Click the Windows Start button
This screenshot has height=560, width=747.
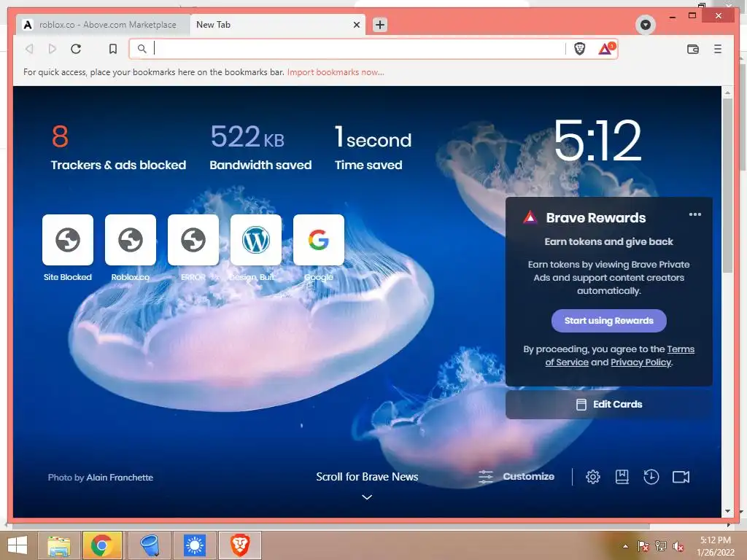click(18, 545)
